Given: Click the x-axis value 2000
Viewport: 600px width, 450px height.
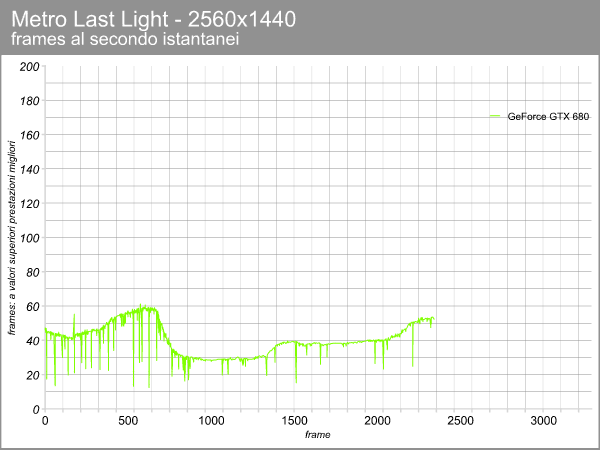Looking at the screenshot, I should (377, 421).
